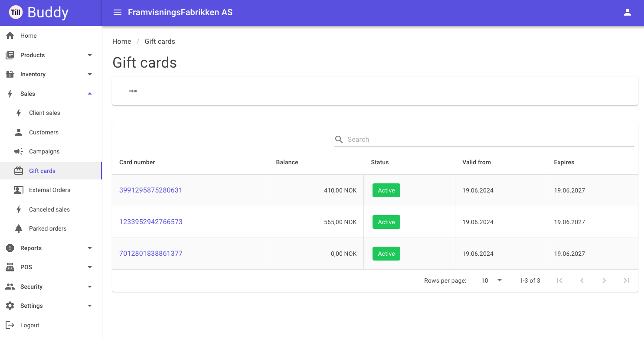The width and height of the screenshot is (644, 339).
Task: Click the Home breadcrumb link
Action: [121, 42]
